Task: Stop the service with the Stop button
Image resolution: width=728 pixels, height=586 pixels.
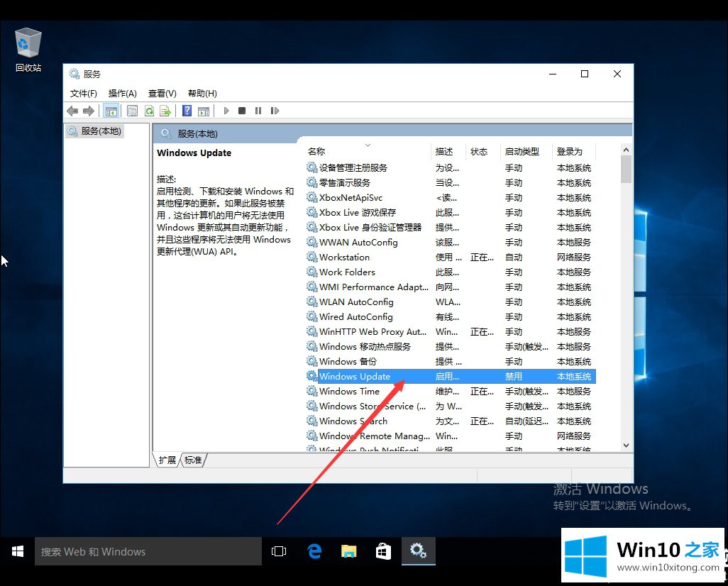Action: click(x=242, y=111)
